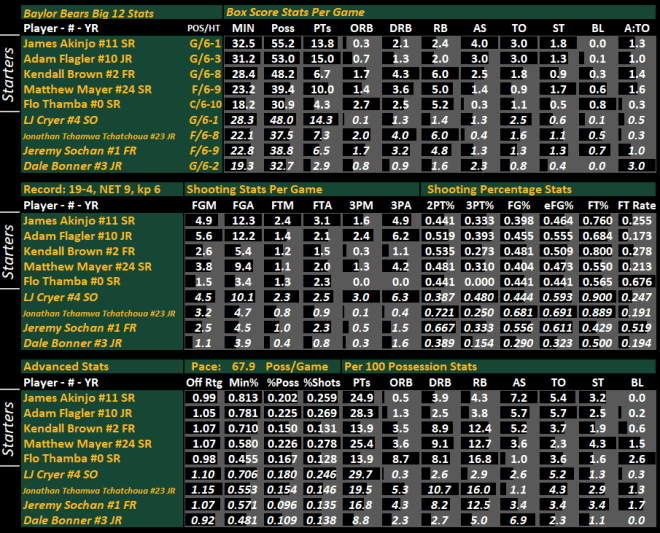660x533 pixels.
Task: Click Adam Flagler's per-100 PTs value 28.3
Action: point(362,413)
